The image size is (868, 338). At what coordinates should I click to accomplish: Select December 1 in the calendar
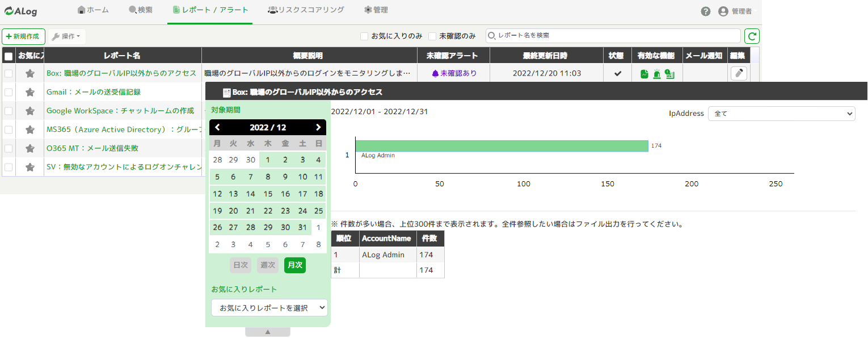[x=268, y=160]
